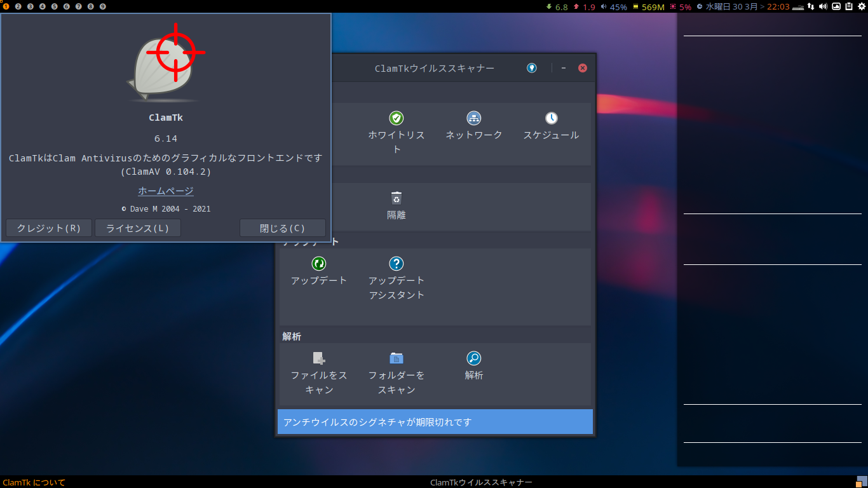Image resolution: width=868 pixels, height=488 pixels.
Task: Switch to workspace 8 in top panel
Action: click(x=91, y=6)
